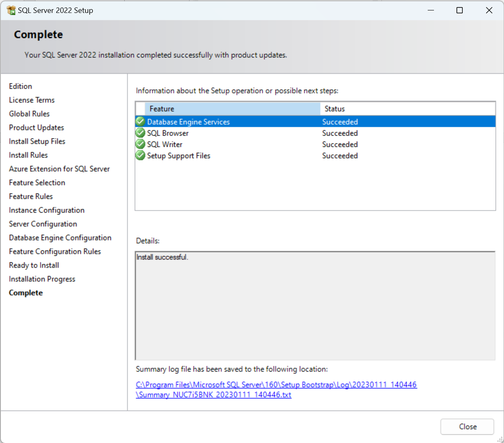The width and height of the screenshot is (504, 443).
Task: Click Succeeded status for SQL Browser
Action: (x=340, y=133)
